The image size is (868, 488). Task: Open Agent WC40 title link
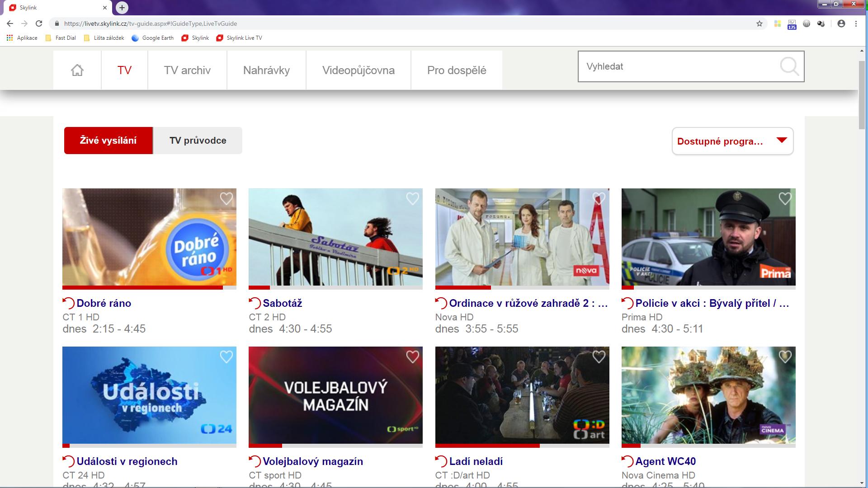[665, 461]
